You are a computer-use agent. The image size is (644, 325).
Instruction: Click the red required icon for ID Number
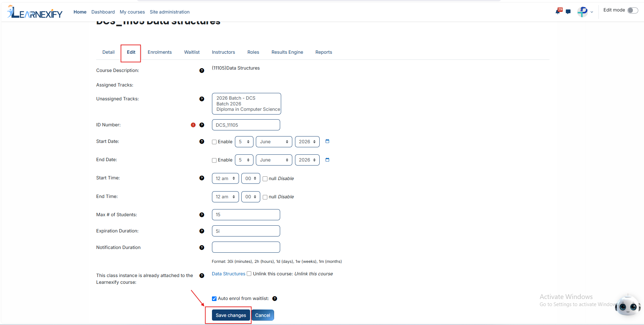(x=193, y=125)
